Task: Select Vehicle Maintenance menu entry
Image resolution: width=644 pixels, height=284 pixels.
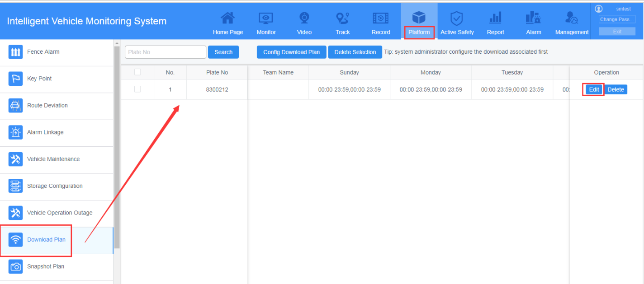Action: [x=57, y=159]
